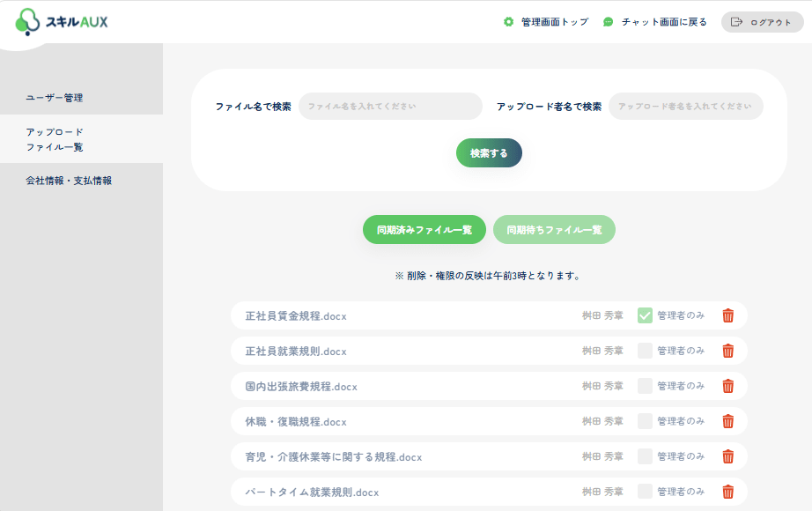
Task: Click the gear icon beside 管理画面トップ
Action: 508,22
